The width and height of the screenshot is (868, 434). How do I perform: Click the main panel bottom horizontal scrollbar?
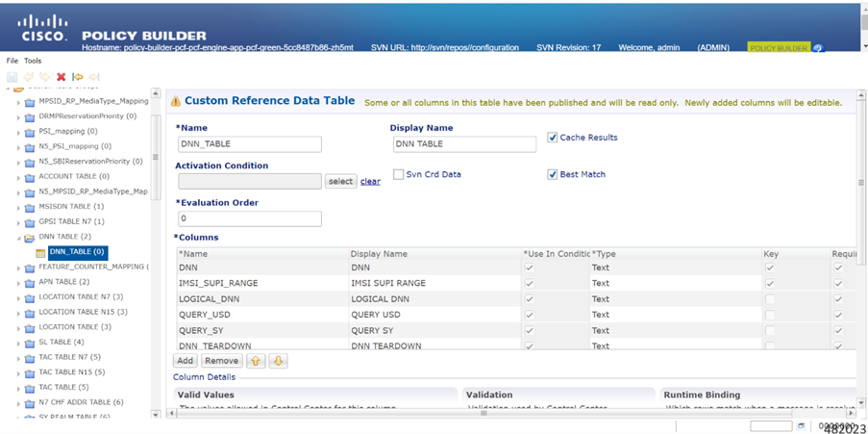point(484,413)
